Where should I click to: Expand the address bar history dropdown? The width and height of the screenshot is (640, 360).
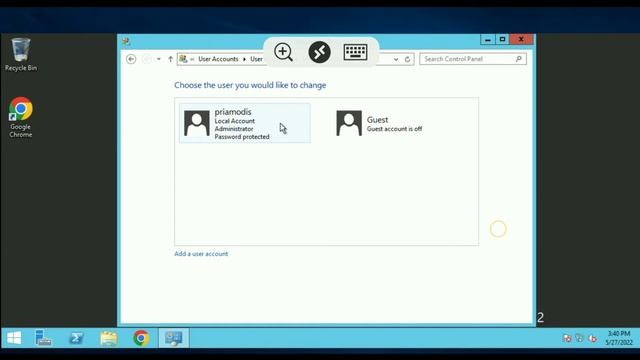396,59
